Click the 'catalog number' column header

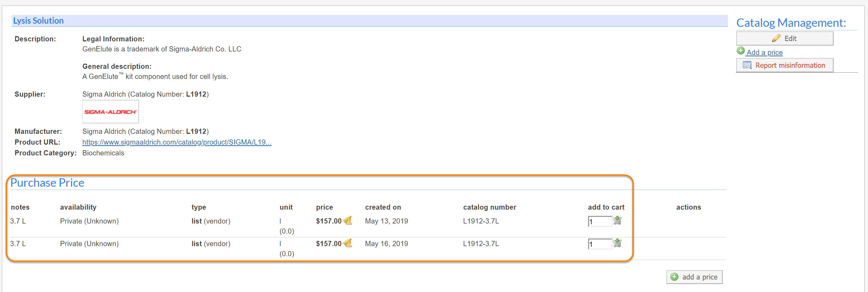[x=489, y=207]
